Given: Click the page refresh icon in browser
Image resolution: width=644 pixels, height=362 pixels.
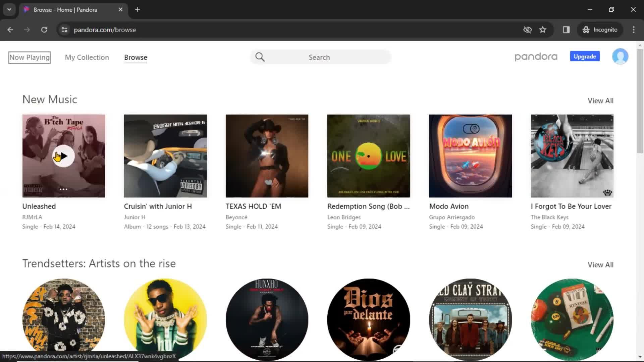Looking at the screenshot, I should [44, 29].
